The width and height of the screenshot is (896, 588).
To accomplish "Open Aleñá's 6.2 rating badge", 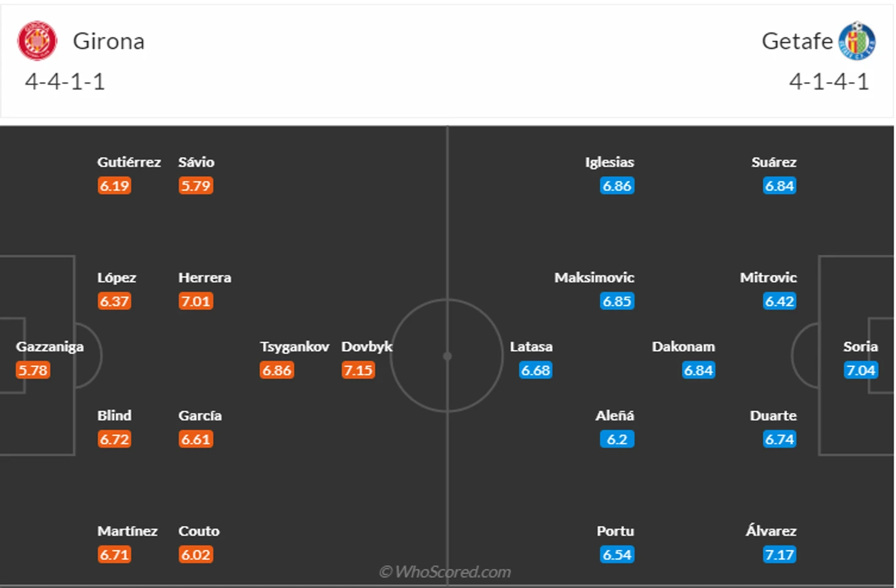I will pos(617,439).
